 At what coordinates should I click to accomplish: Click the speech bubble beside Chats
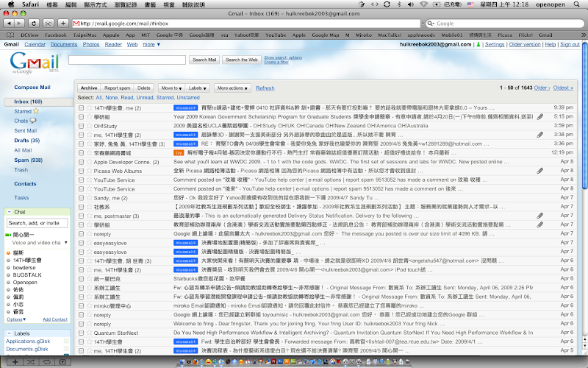(33, 121)
